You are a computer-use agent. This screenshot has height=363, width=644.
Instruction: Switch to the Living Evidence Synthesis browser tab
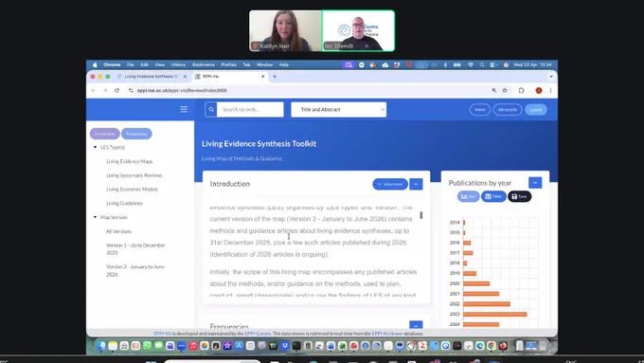(152, 77)
